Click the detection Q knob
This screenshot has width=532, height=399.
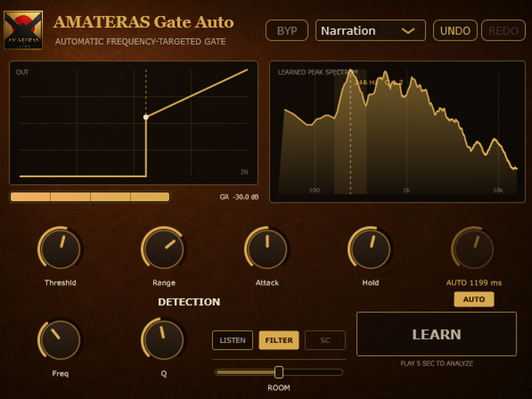(164, 339)
